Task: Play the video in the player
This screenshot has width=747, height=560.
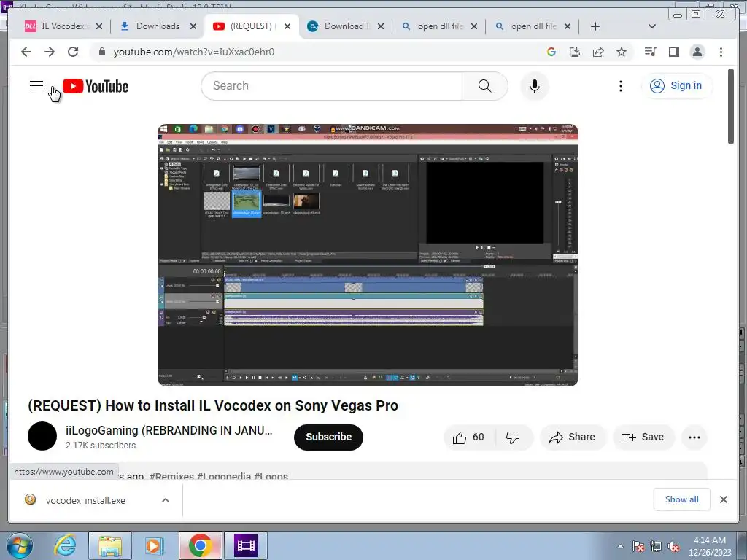Action: pyautogui.click(x=368, y=255)
